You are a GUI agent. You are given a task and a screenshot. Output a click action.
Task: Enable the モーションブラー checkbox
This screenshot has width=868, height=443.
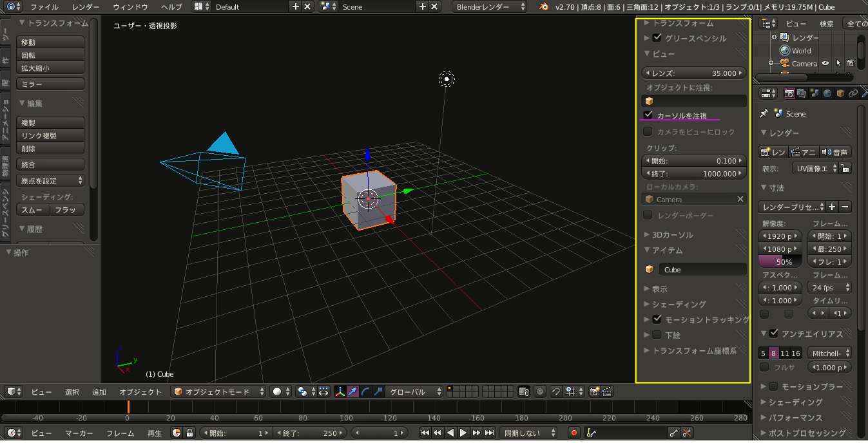point(774,386)
